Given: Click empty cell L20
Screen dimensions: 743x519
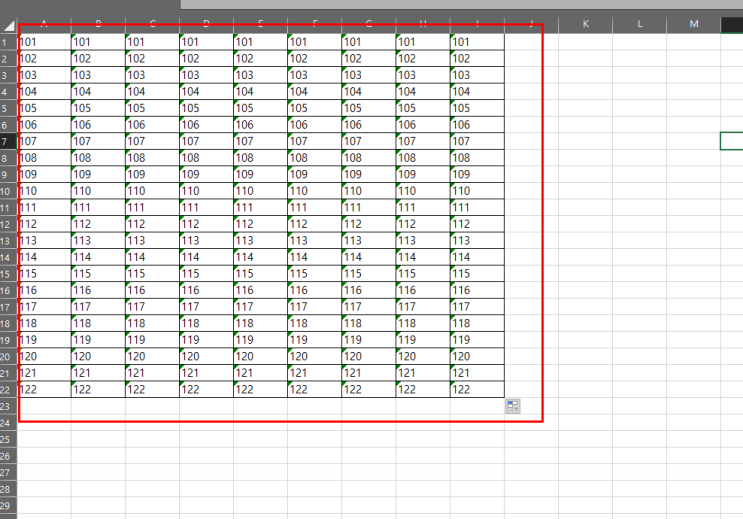Looking at the screenshot, I should pos(640,356).
